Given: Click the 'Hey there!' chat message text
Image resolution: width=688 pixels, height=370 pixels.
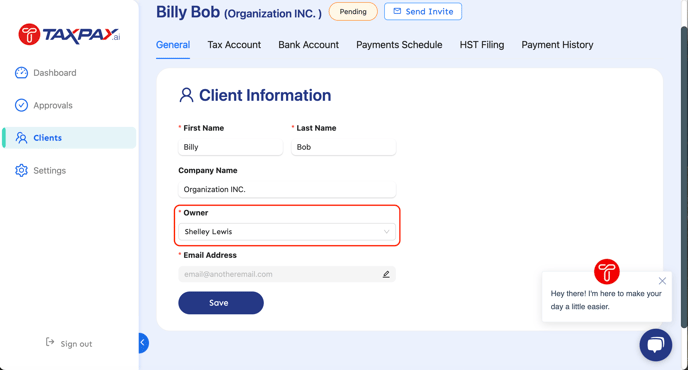Looking at the screenshot, I should tap(606, 300).
